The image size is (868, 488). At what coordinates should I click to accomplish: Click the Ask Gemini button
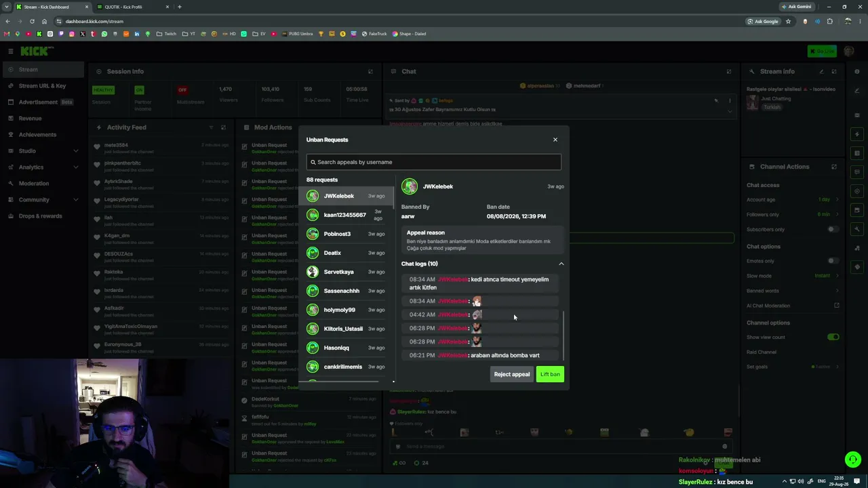(x=796, y=7)
